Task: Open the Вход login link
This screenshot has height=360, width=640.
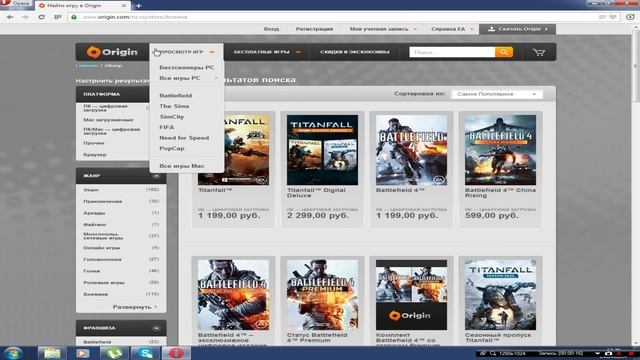Action: coord(271,29)
